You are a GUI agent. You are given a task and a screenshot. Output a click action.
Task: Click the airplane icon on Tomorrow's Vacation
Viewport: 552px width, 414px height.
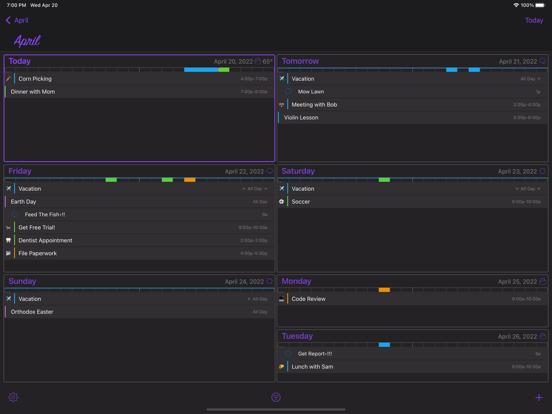click(x=282, y=79)
